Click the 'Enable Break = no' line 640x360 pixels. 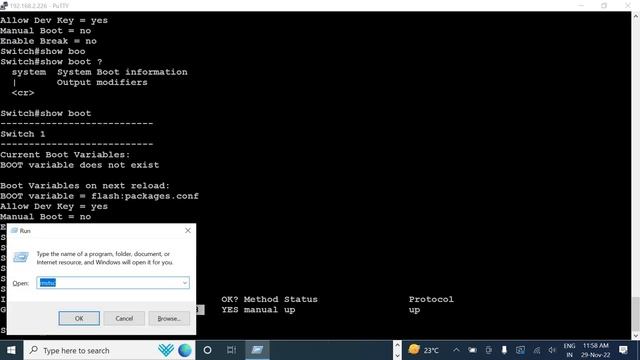(x=48, y=41)
